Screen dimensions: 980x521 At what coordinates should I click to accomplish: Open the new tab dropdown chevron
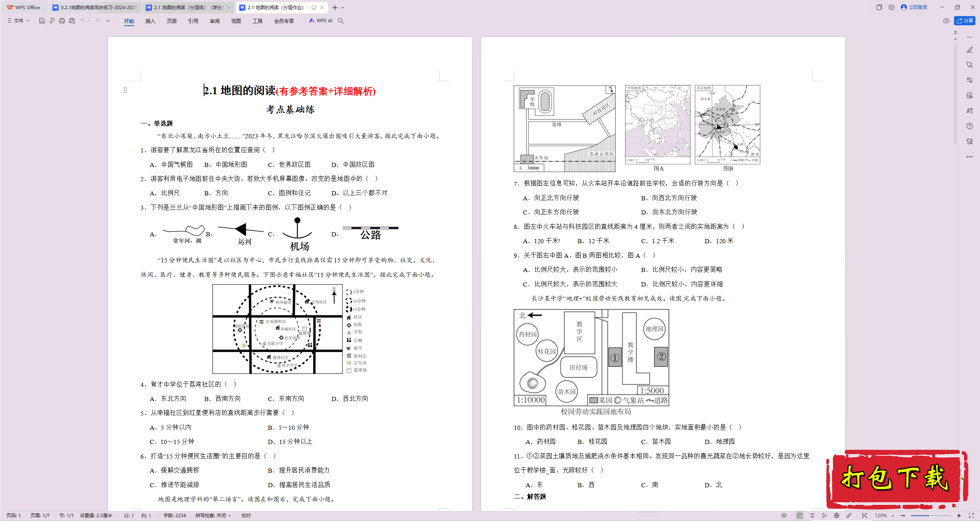click(343, 8)
